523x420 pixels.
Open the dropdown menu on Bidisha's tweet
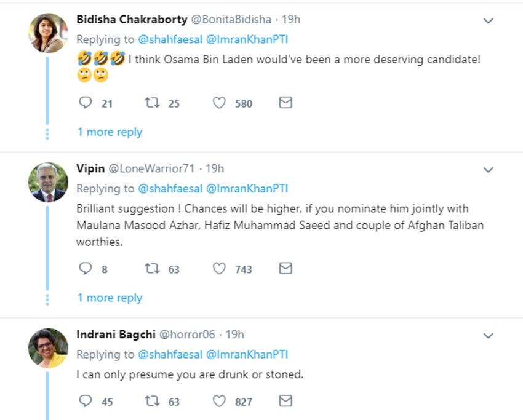click(x=488, y=21)
